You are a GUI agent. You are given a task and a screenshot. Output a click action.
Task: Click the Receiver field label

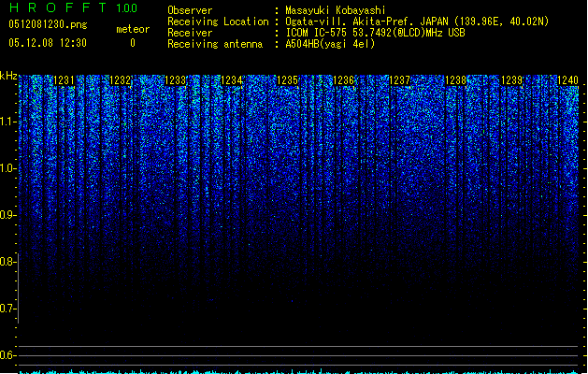(x=190, y=33)
